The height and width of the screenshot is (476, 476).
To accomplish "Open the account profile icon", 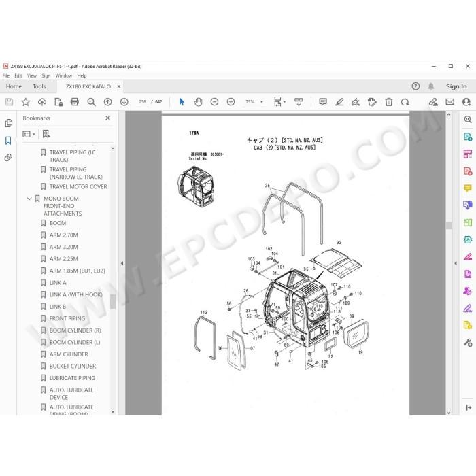I will click(466, 102).
